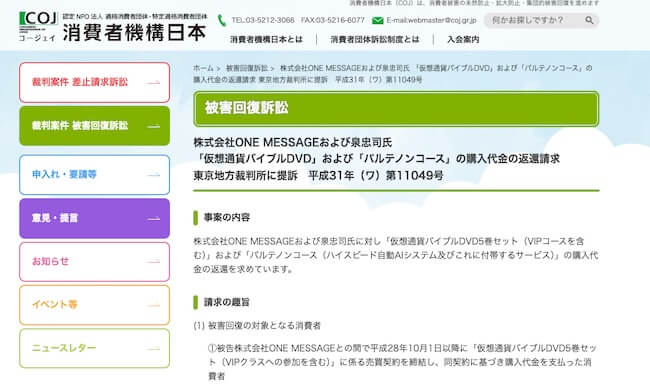Screen dimensions: 650x387
Task: Open 消費者団体訴訟制度とは menu item
Action: 375,39
